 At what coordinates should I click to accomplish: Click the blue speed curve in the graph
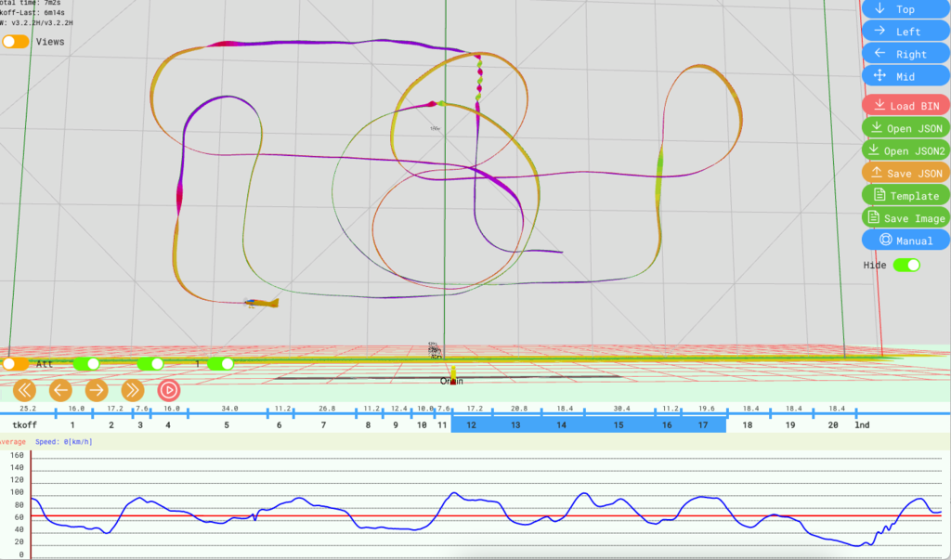click(x=485, y=520)
